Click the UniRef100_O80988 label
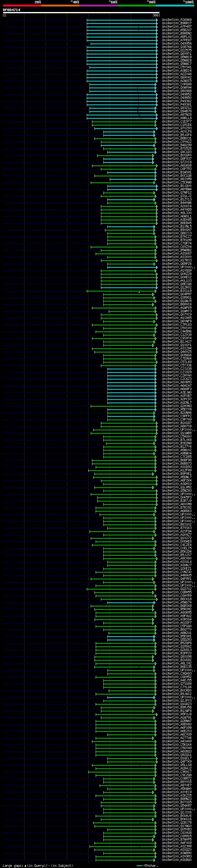 pos(177,91)
